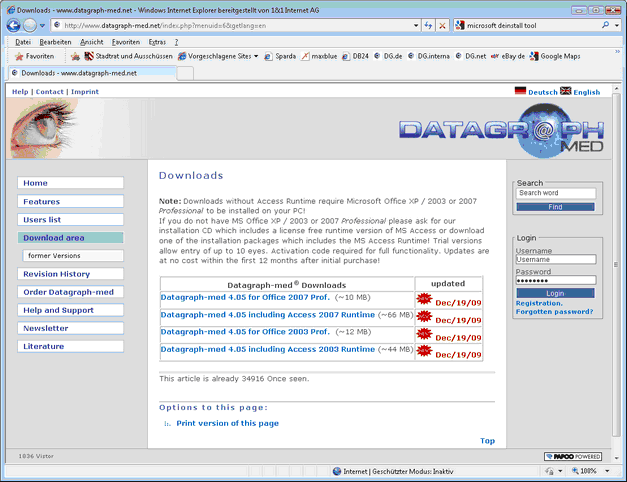Viewport: 627px width, 482px height.
Task: Click the add to favorites bar icon
Action: tap(75, 56)
